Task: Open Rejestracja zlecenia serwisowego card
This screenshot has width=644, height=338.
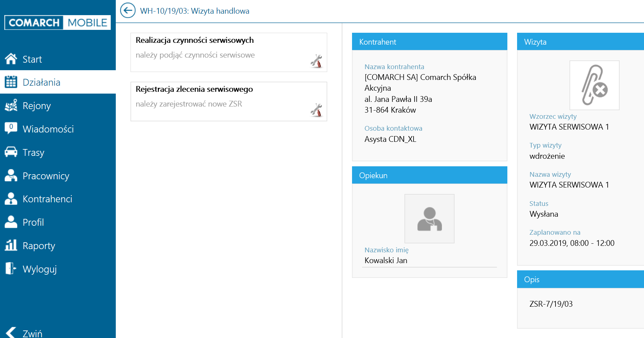Action: (229, 101)
